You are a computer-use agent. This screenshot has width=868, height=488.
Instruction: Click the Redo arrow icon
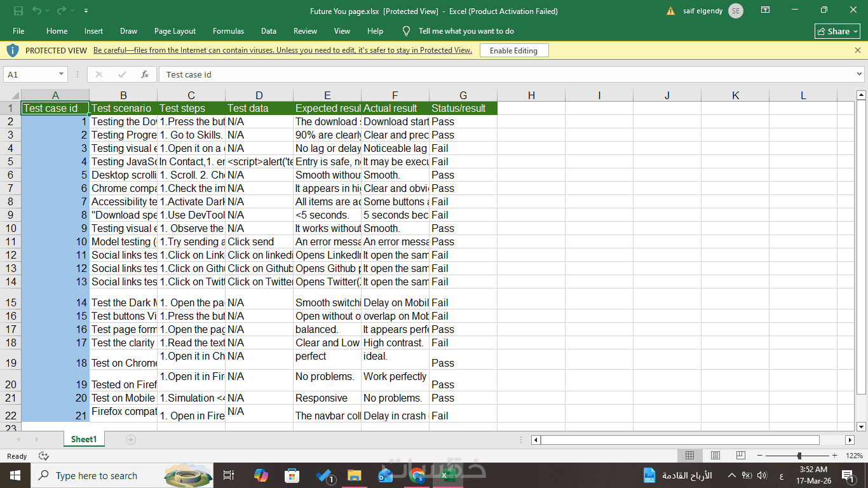pos(61,11)
